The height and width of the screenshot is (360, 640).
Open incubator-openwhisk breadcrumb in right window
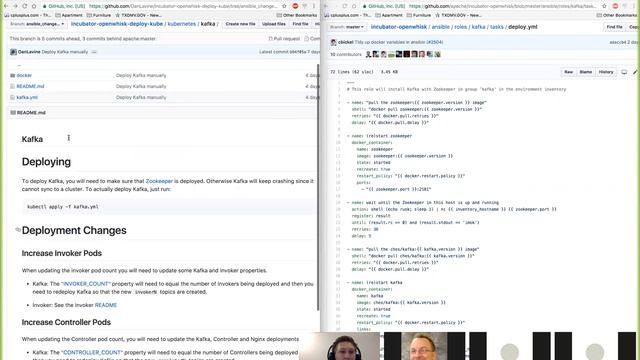click(x=399, y=27)
